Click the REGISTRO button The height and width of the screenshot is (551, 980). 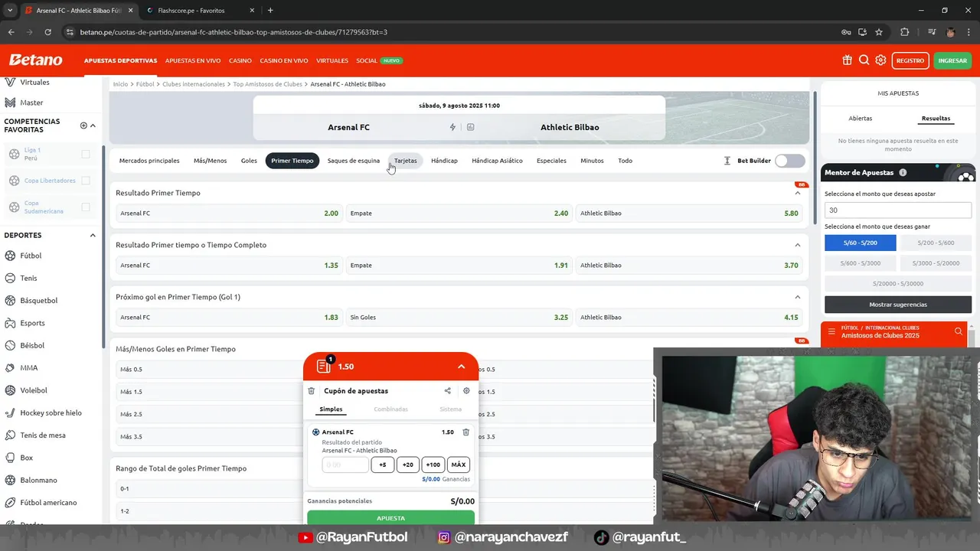[910, 60]
